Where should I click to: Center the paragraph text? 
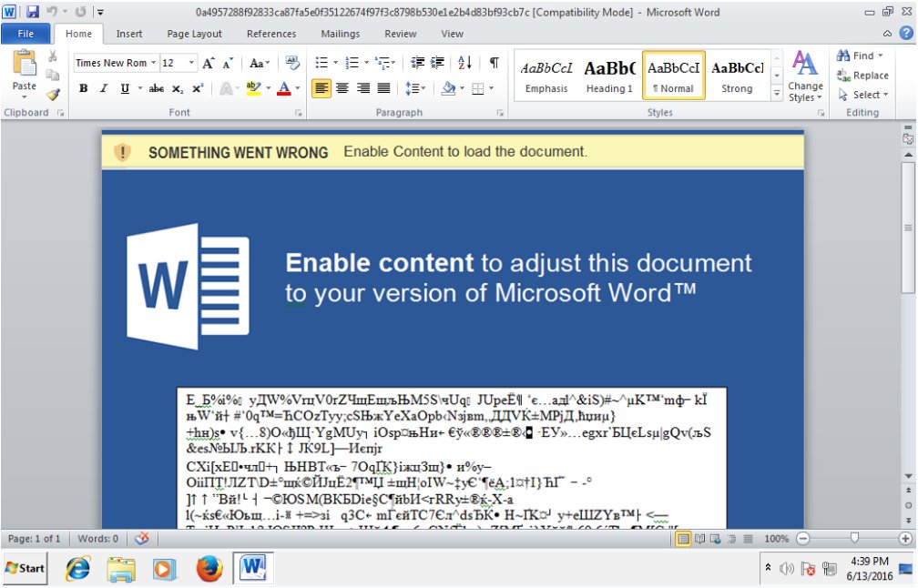point(342,88)
